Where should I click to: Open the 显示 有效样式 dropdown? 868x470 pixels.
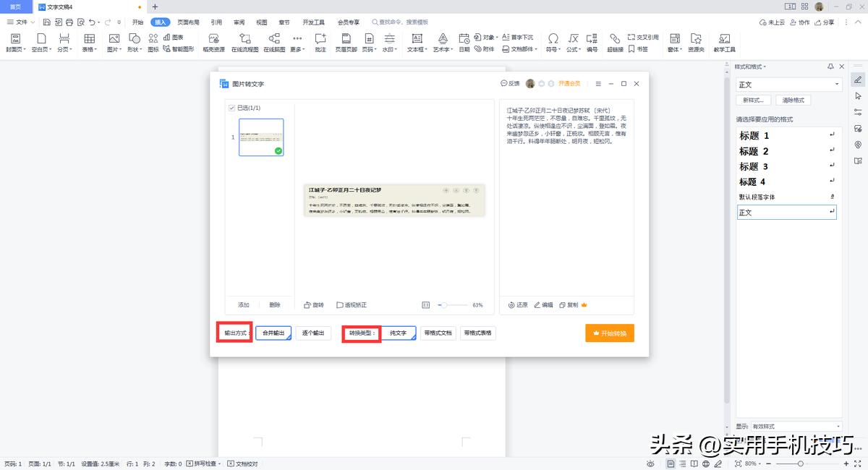(x=796, y=426)
